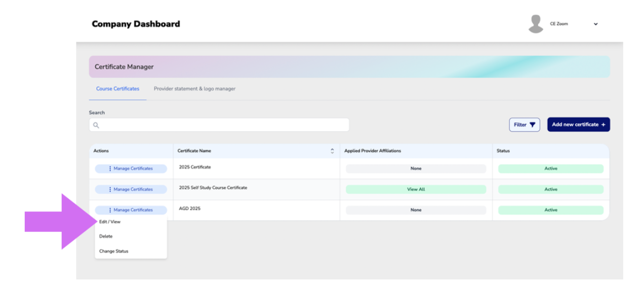Click the user profile avatar icon
The height and width of the screenshot is (293, 644).
click(x=536, y=24)
